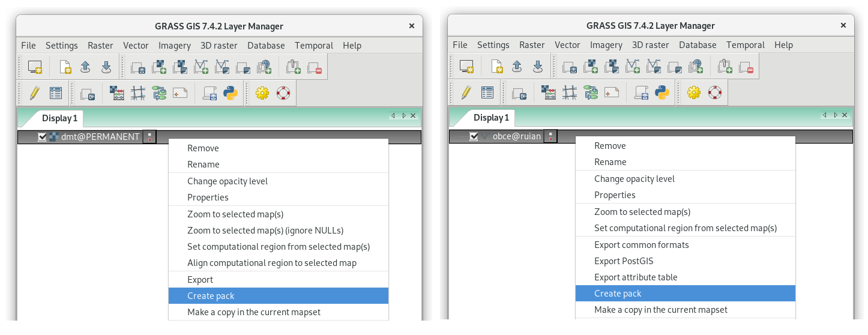This screenshot has width=868, height=335.
Task: Click tab scroll-right arrow in right window
Action: 836,115
